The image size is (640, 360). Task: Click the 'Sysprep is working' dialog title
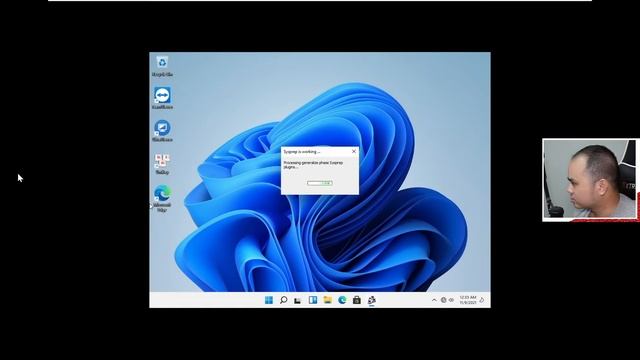click(302, 151)
